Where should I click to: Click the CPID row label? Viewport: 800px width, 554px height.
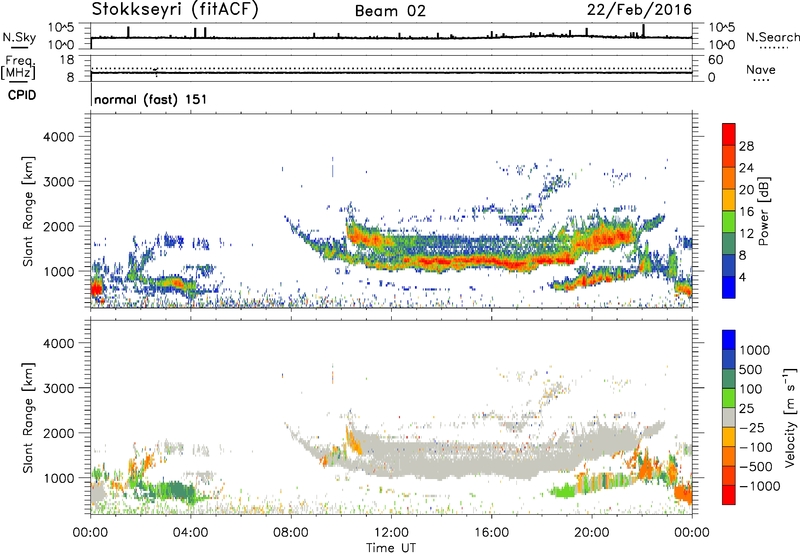point(22,95)
